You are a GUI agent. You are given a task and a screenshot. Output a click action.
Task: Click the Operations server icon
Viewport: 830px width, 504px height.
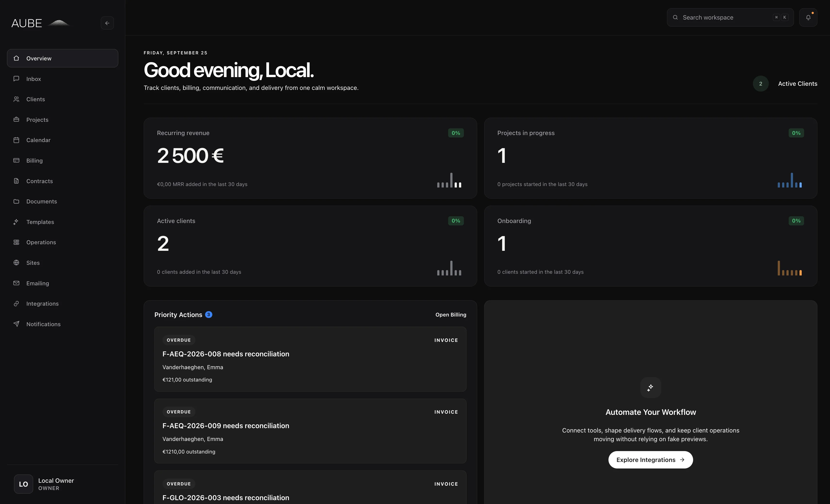click(16, 242)
